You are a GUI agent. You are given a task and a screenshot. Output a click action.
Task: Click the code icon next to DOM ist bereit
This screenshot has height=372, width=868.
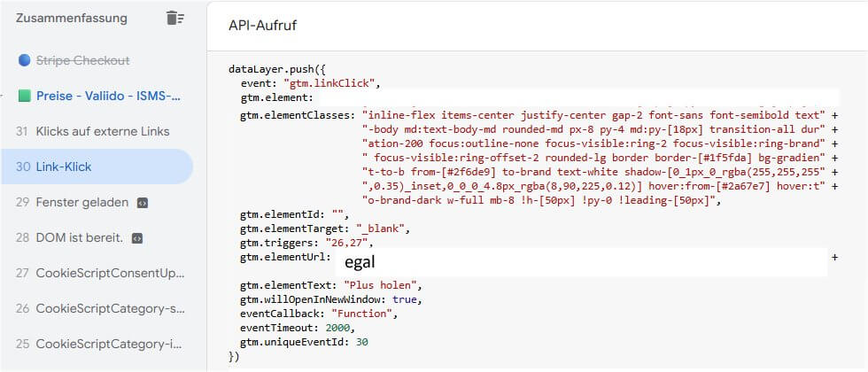137,238
